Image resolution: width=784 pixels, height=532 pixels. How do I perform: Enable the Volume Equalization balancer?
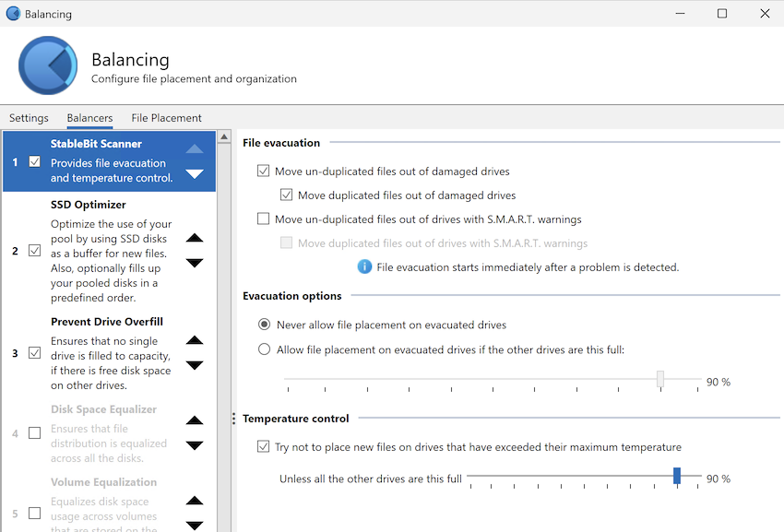[x=34, y=513]
